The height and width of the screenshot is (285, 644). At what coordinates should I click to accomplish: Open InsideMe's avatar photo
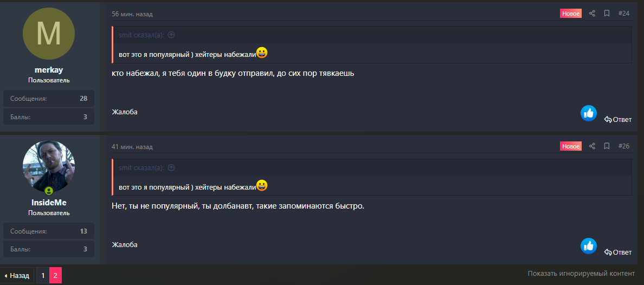(x=49, y=167)
